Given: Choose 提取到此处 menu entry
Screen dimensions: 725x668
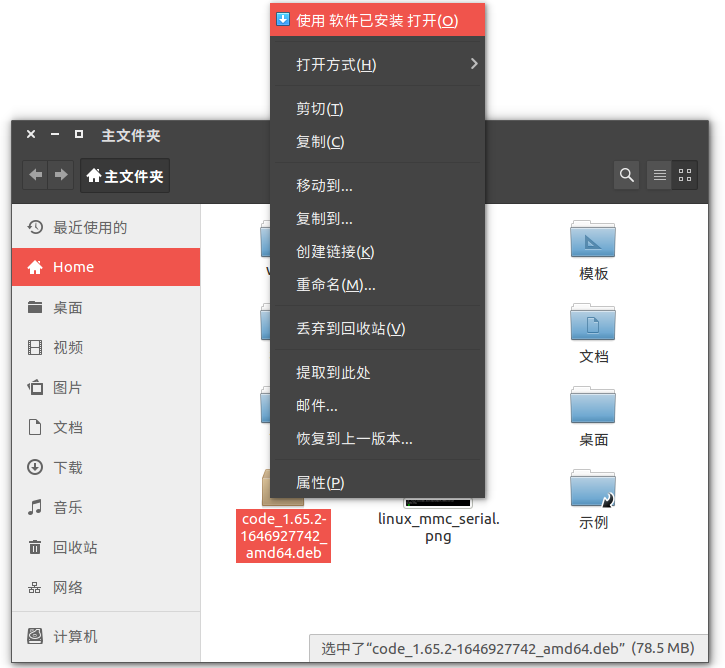Looking at the screenshot, I should pos(377,373).
